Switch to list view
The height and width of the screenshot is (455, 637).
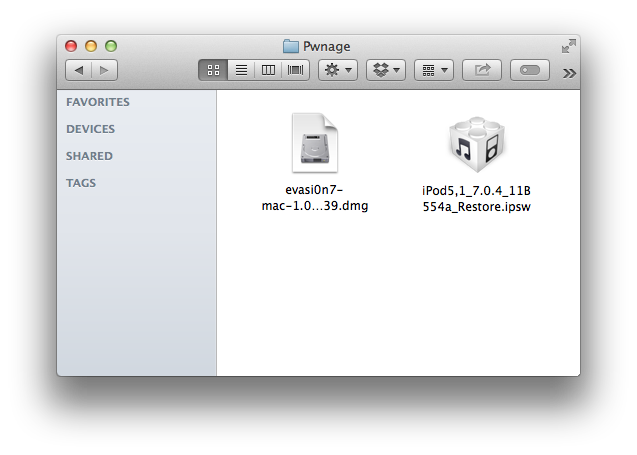pos(241,70)
